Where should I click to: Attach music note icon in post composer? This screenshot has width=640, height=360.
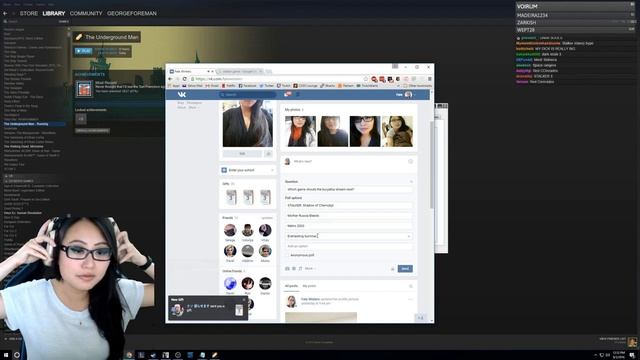(300, 269)
